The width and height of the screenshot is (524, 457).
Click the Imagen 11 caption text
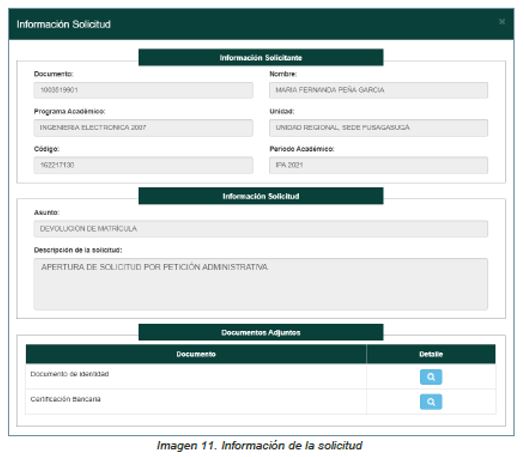click(x=260, y=445)
